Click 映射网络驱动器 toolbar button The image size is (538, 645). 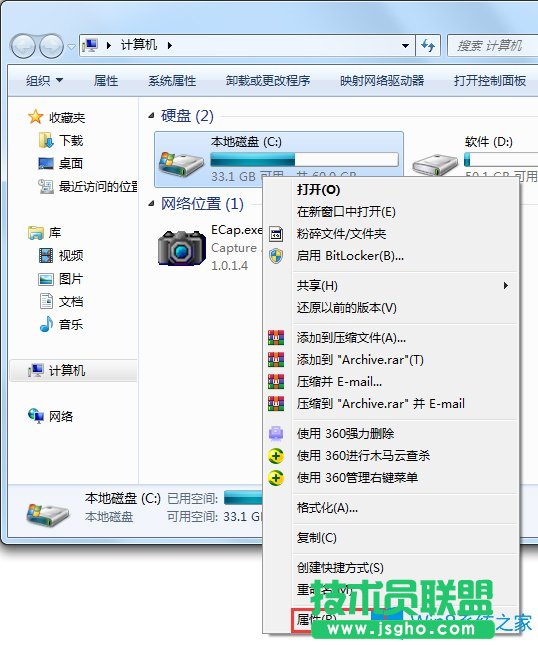coord(382,80)
